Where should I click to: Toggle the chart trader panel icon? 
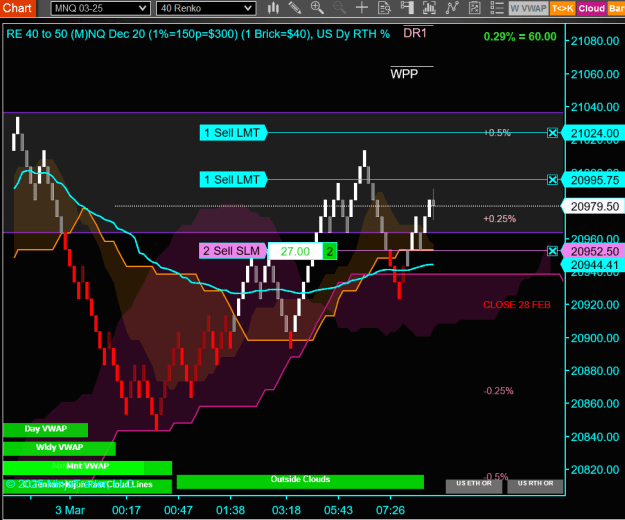[x=407, y=8]
